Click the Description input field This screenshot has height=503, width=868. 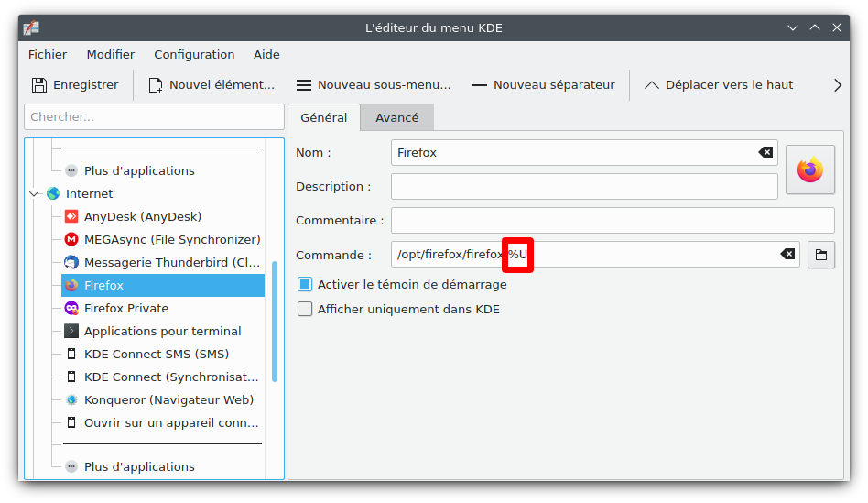(584, 186)
